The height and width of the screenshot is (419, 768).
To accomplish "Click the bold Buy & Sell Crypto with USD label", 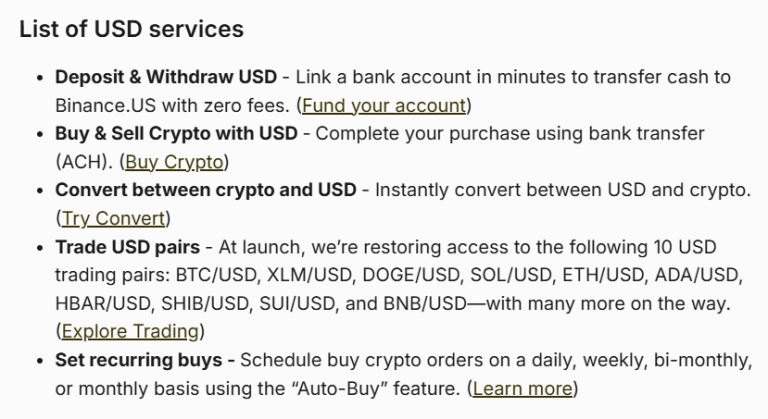I will [x=176, y=133].
